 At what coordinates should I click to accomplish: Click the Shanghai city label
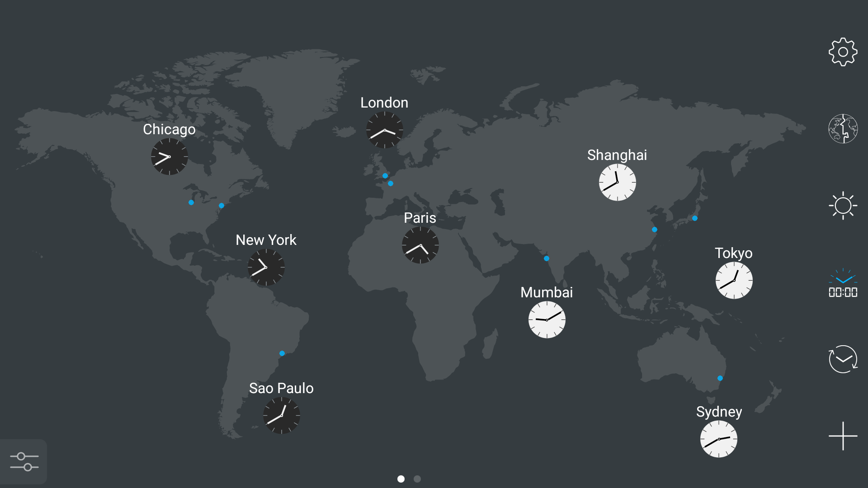pyautogui.click(x=617, y=155)
